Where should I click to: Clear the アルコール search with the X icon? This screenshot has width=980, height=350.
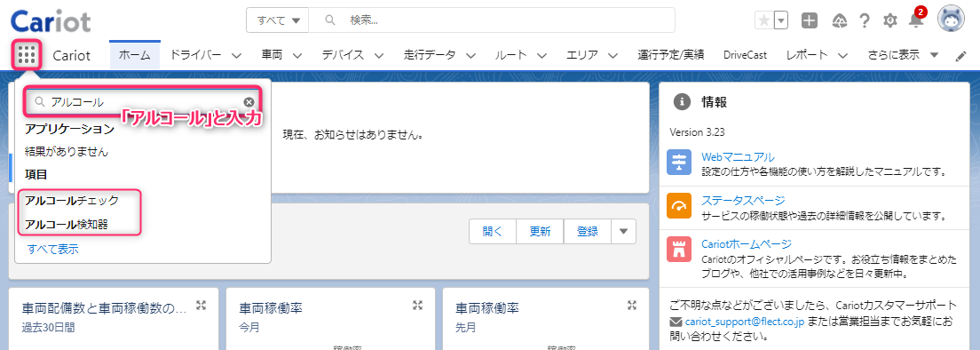(249, 102)
